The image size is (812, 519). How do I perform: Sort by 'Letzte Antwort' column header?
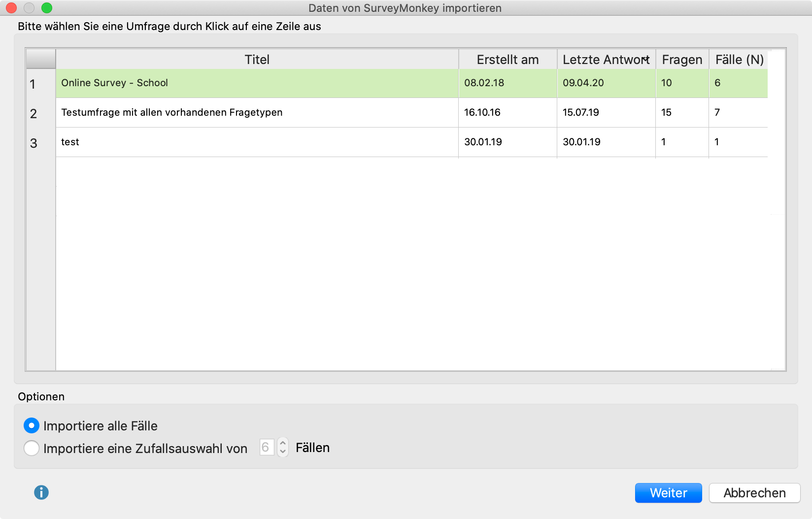tap(606, 59)
